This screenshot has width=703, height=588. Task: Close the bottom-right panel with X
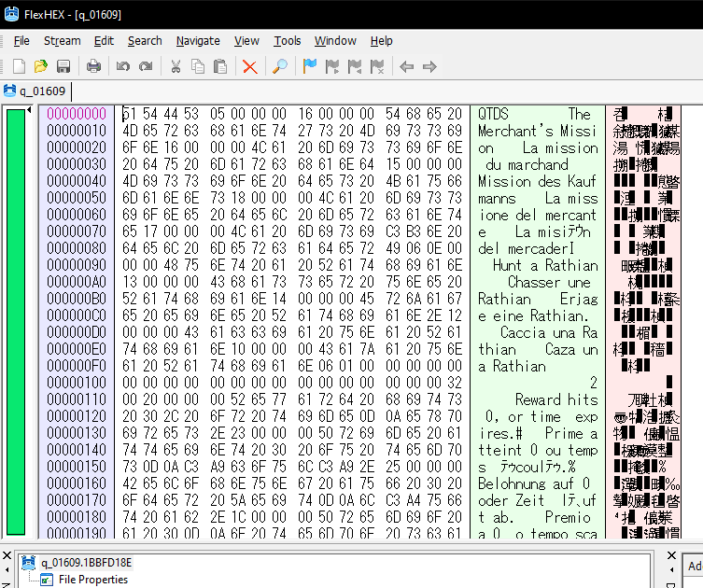(671, 555)
